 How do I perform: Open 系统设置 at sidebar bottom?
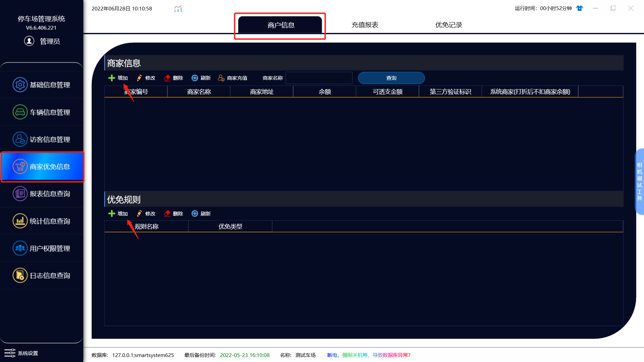click(21, 353)
